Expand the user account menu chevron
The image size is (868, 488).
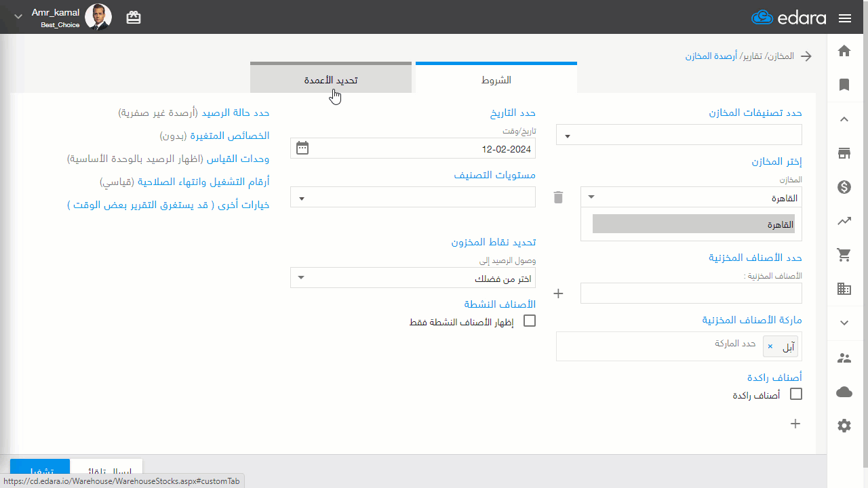point(18,16)
